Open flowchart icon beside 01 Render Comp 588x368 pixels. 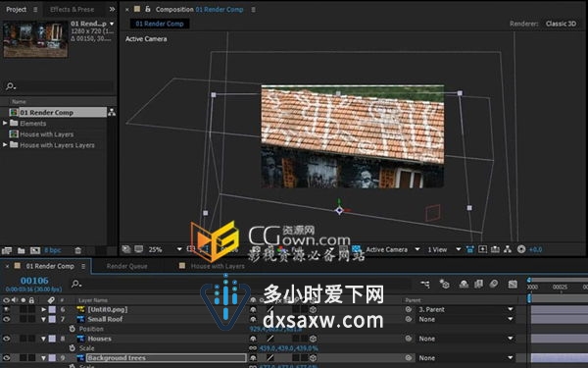tap(112, 112)
